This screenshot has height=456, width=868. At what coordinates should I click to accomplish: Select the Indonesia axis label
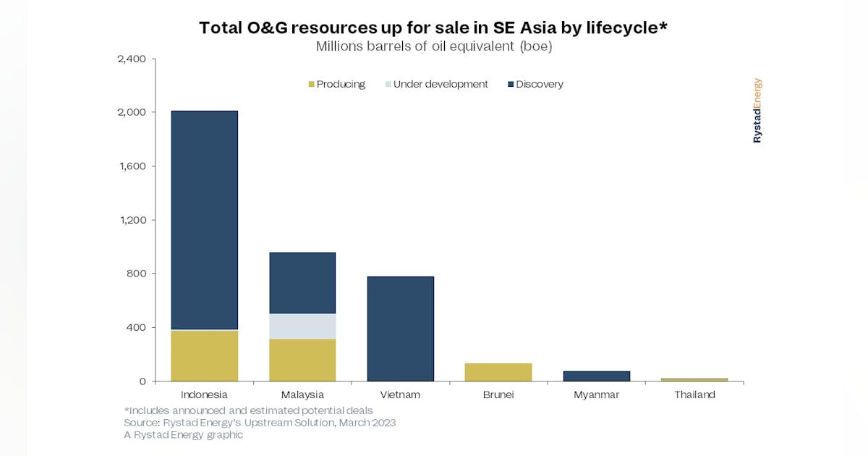point(205,394)
